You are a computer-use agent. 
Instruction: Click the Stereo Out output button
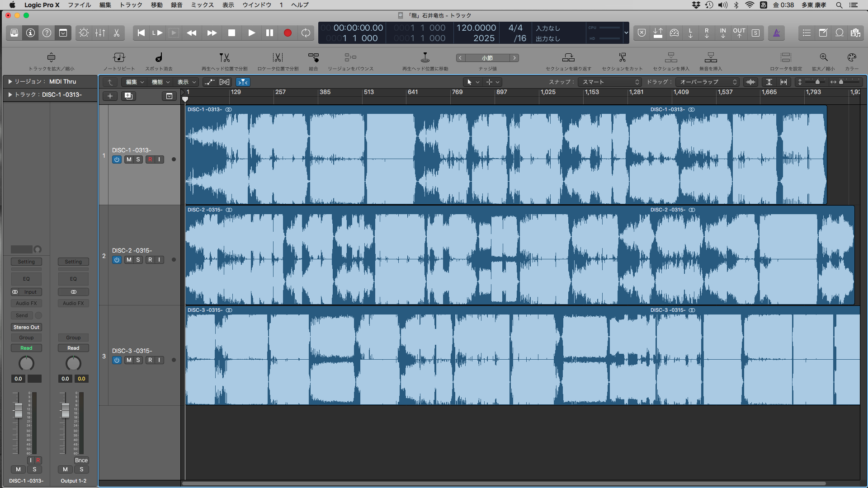click(26, 327)
